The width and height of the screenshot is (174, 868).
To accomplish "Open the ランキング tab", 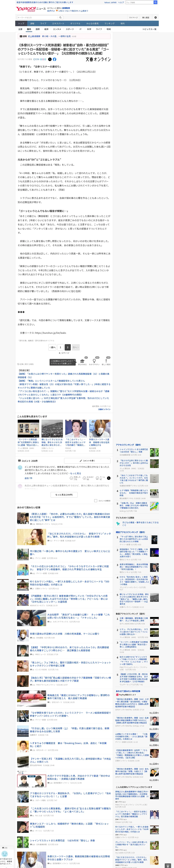I will (109, 24).
